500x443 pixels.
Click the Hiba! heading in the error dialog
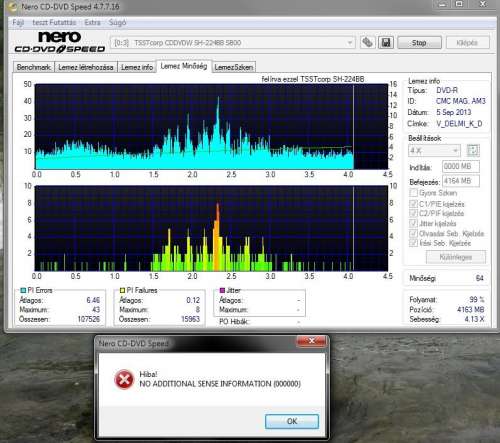tap(148, 374)
